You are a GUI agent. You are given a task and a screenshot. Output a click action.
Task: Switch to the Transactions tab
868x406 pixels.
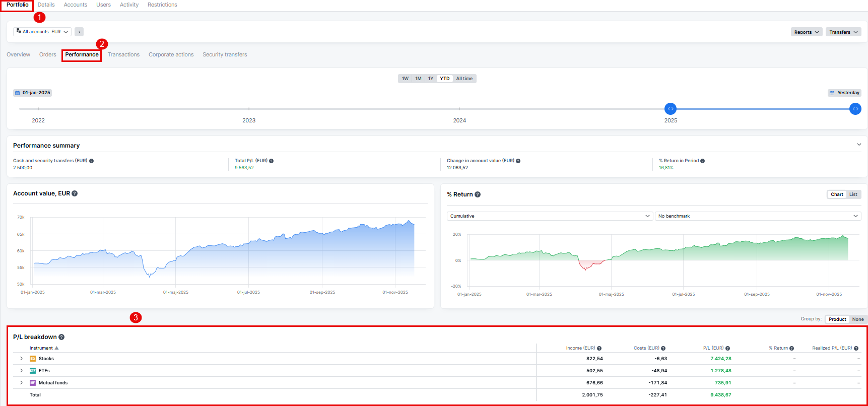click(123, 54)
